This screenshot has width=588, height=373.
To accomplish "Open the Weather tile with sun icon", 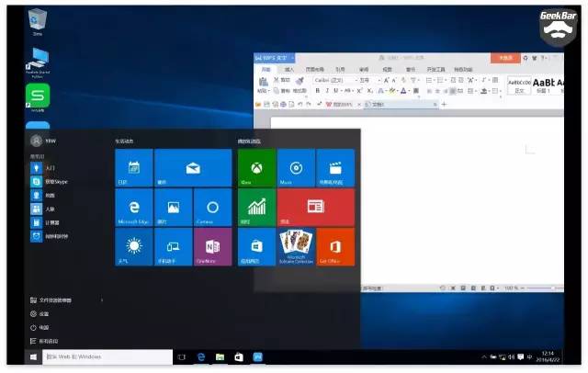I will tap(134, 246).
